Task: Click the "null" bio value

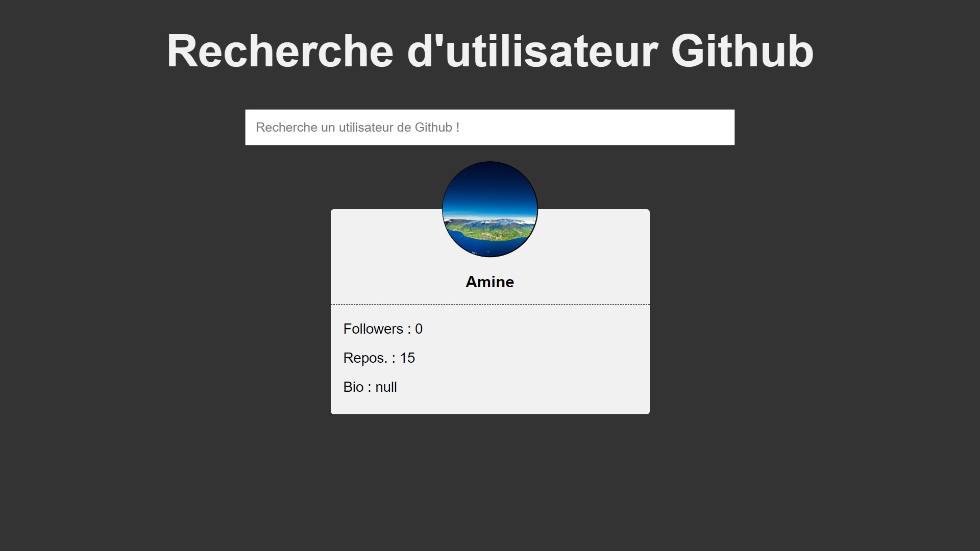Action: [x=386, y=387]
